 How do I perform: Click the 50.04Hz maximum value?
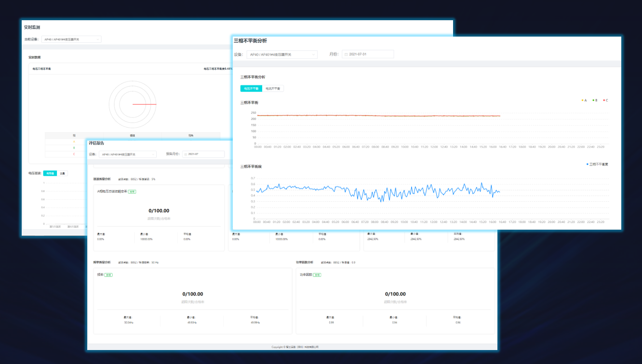[x=128, y=323]
